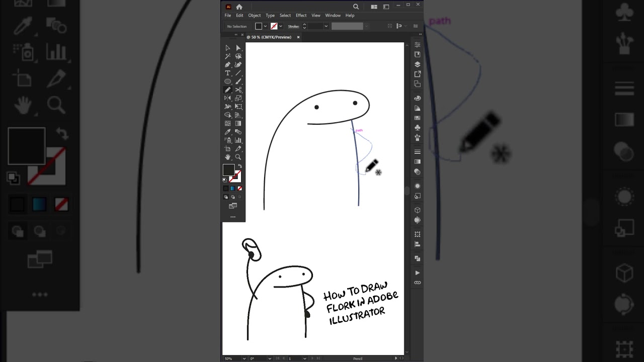Select the Scale tool

pyautogui.click(x=238, y=98)
